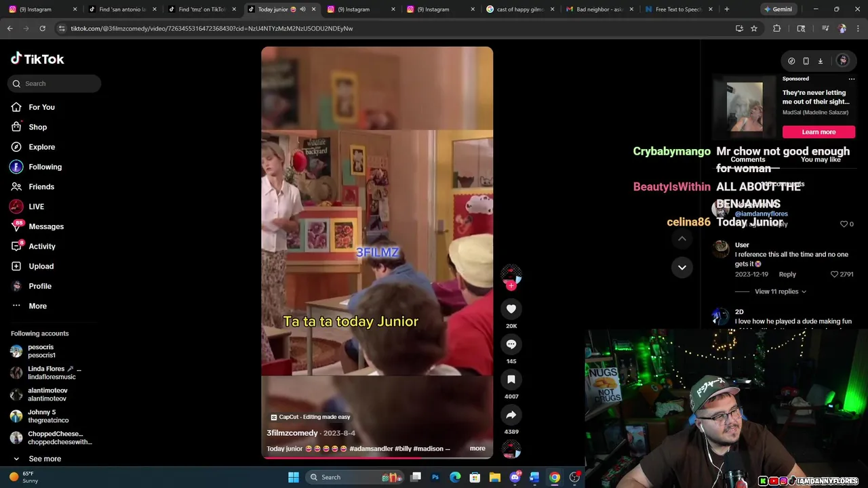Screen dimensions: 868x488
Task: Reload the page in Chrome
Action: pyautogui.click(x=42, y=28)
